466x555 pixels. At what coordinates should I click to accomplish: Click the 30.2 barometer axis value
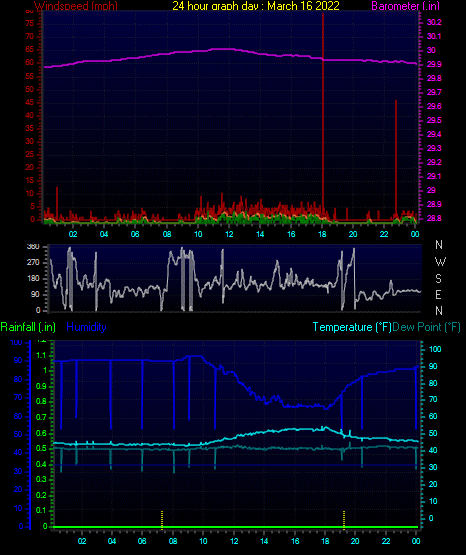434,22
